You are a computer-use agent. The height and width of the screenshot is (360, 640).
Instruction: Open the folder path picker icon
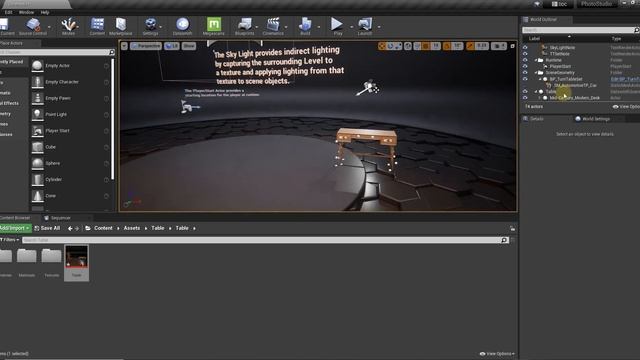click(x=88, y=228)
